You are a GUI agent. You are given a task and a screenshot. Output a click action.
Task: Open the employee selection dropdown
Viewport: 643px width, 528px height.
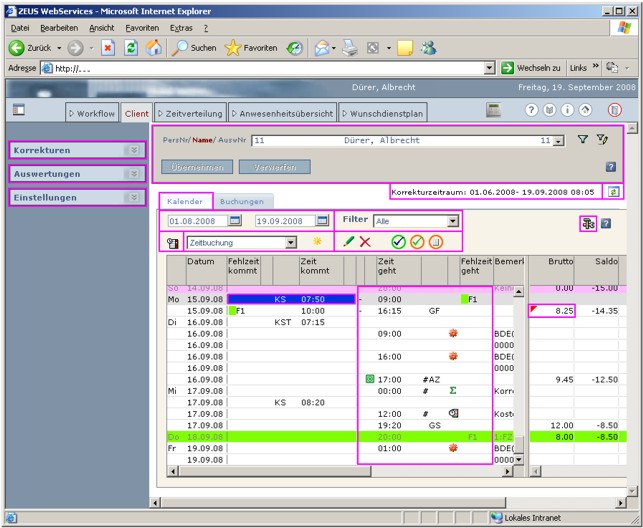[x=558, y=141]
